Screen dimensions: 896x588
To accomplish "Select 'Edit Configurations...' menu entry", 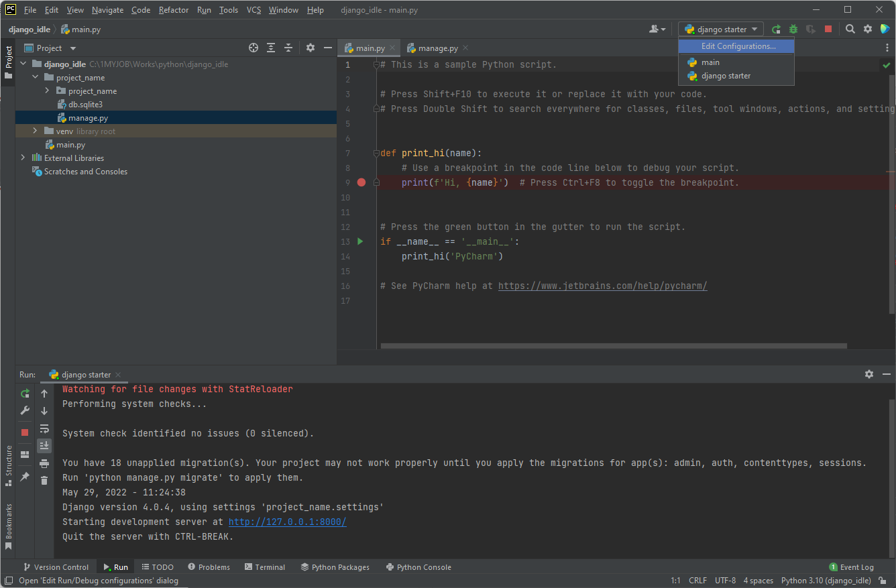I will (736, 46).
